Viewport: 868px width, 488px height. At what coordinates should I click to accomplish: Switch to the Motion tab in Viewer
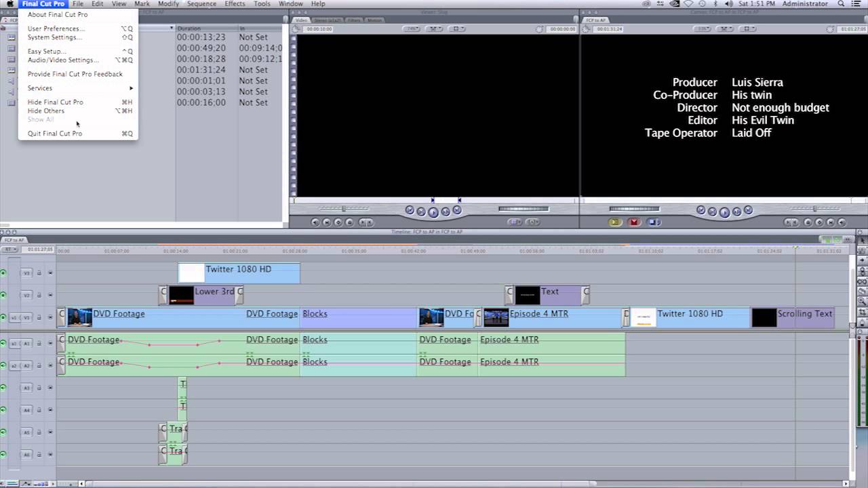(x=374, y=20)
